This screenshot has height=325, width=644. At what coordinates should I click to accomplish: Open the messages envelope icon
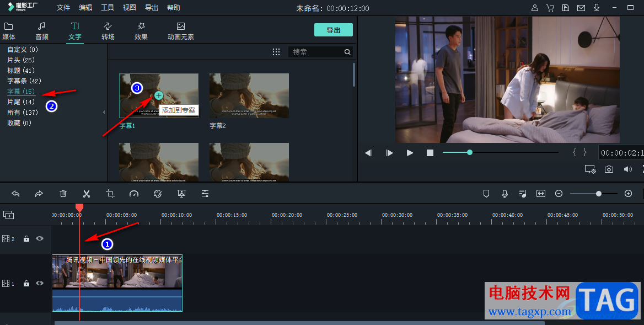click(x=581, y=8)
